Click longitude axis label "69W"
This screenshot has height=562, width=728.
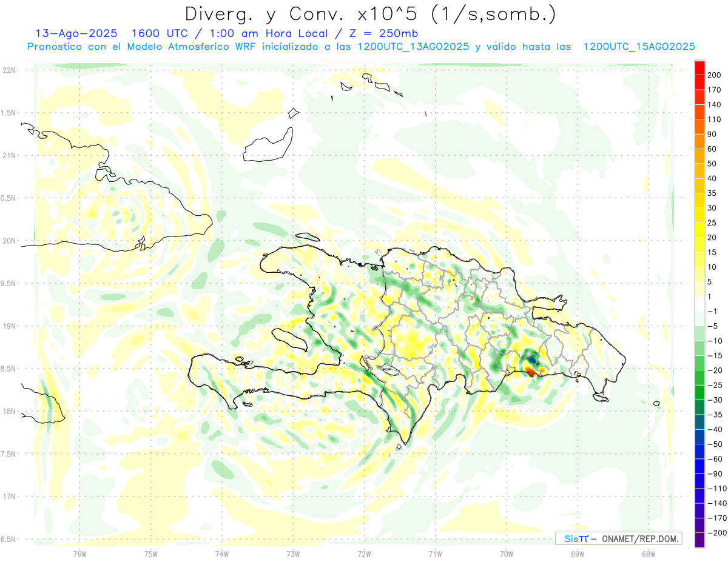[x=577, y=554]
